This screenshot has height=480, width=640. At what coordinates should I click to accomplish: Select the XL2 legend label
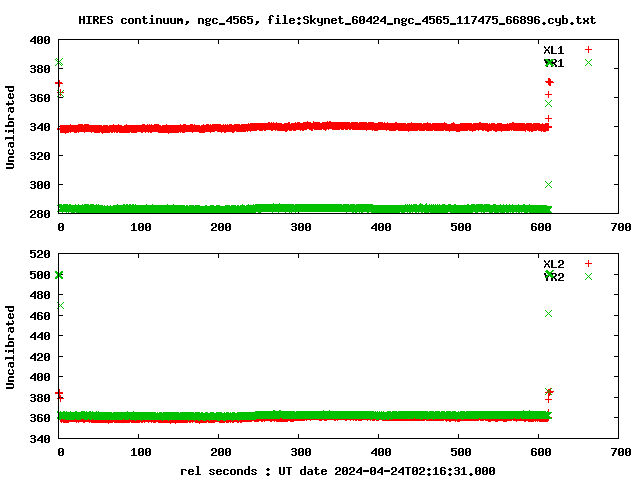(x=553, y=264)
